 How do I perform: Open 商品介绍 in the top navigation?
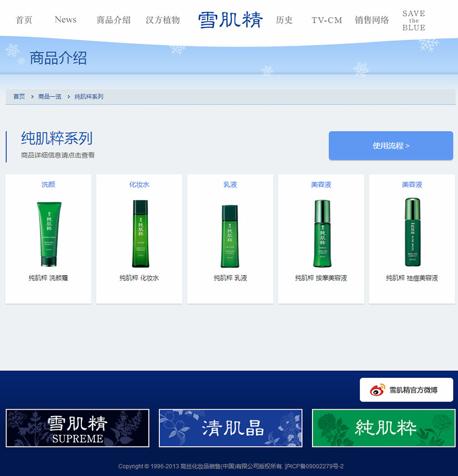pos(114,20)
